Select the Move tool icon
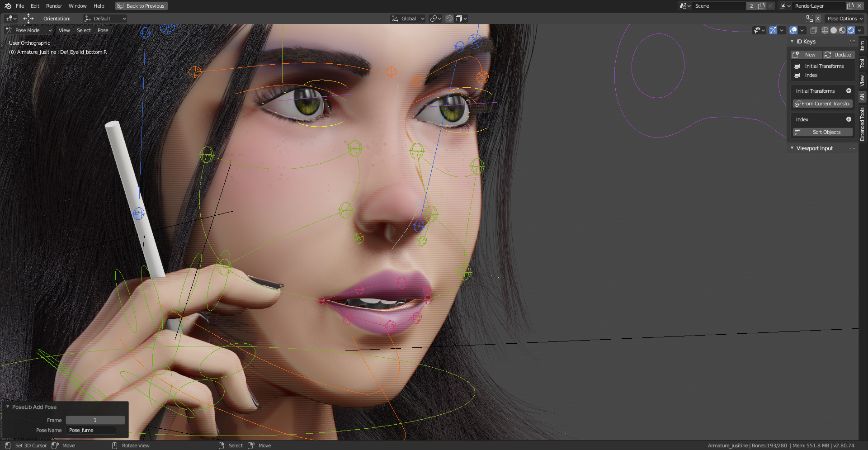Viewport: 868px width, 450px height. pos(28,18)
